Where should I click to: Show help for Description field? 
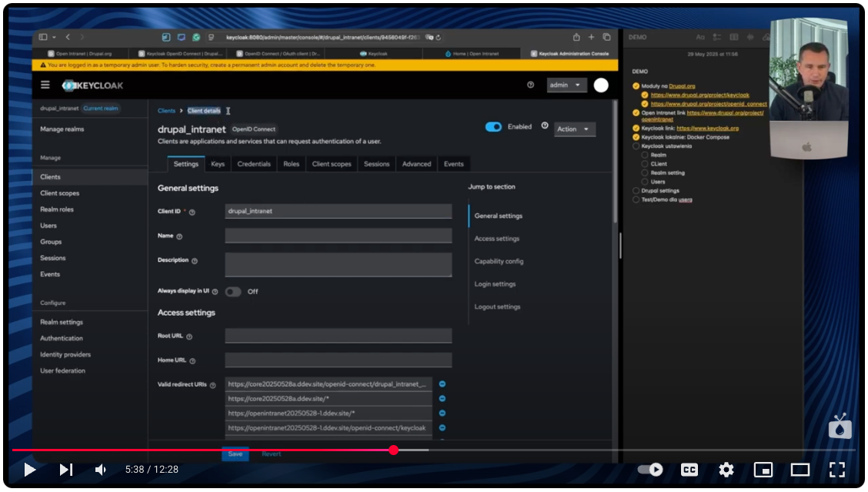coord(195,261)
